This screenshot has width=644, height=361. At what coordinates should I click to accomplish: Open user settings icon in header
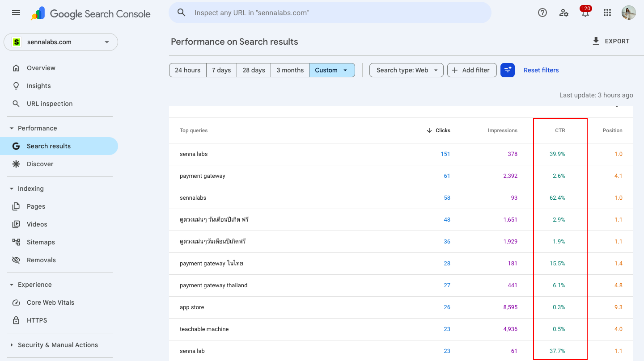[564, 13]
